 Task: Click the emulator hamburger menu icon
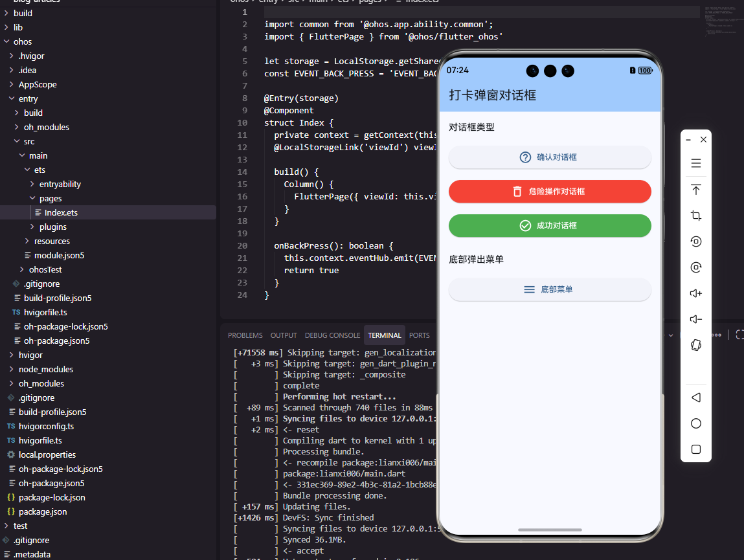click(x=695, y=164)
